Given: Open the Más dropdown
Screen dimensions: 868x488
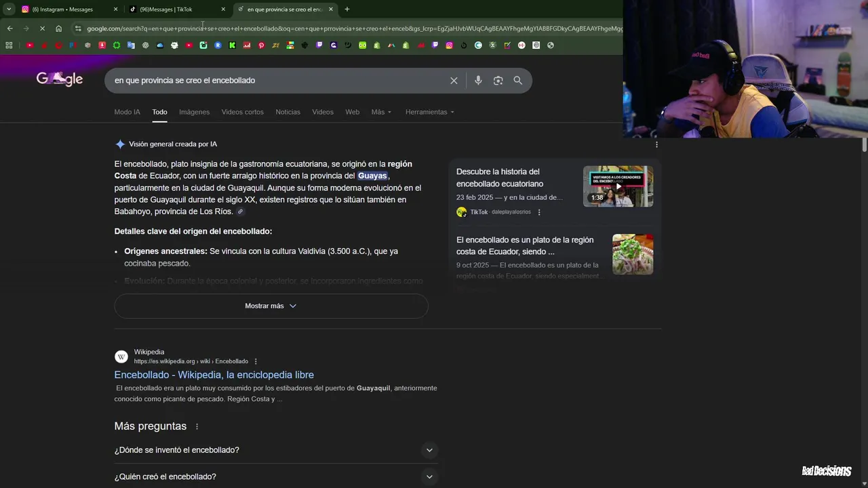Looking at the screenshot, I should coord(381,112).
